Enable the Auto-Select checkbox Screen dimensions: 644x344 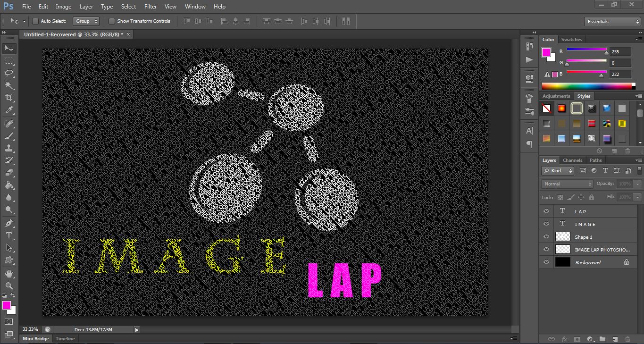(x=35, y=21)
